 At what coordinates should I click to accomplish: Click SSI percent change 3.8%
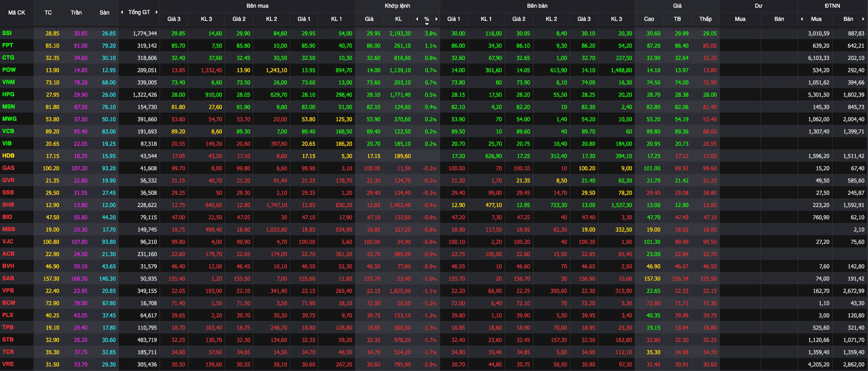click(x=431, y=34)
